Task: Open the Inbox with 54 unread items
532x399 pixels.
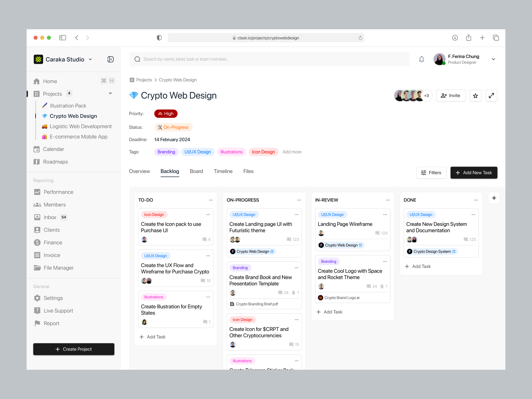Action: (50, 217)
